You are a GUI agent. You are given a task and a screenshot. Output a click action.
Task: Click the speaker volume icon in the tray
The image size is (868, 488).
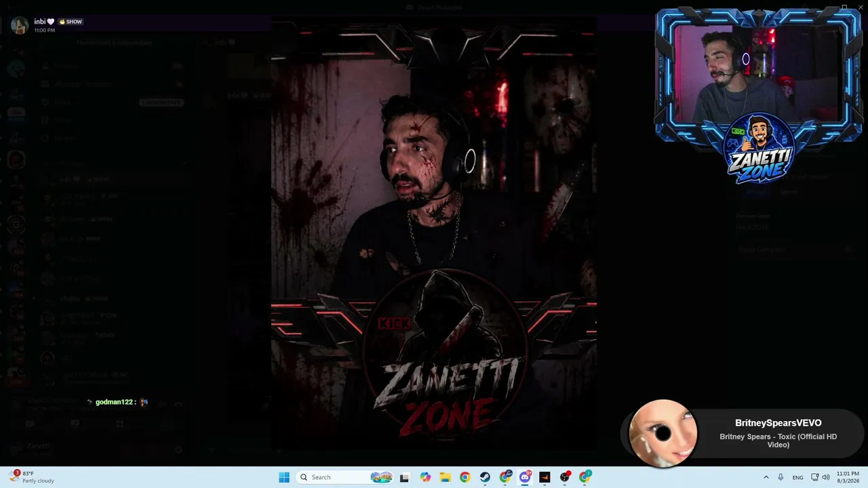pos(826,477)
